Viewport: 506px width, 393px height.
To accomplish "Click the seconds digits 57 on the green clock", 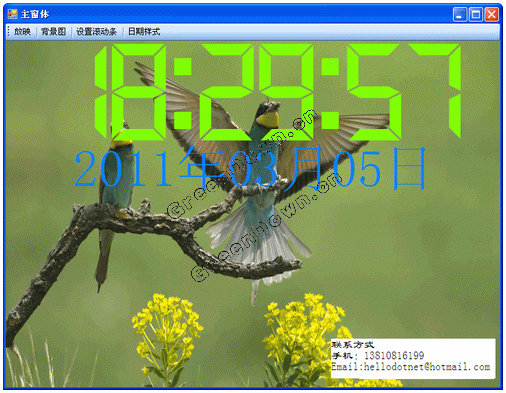I will click(x=404, y=92).
